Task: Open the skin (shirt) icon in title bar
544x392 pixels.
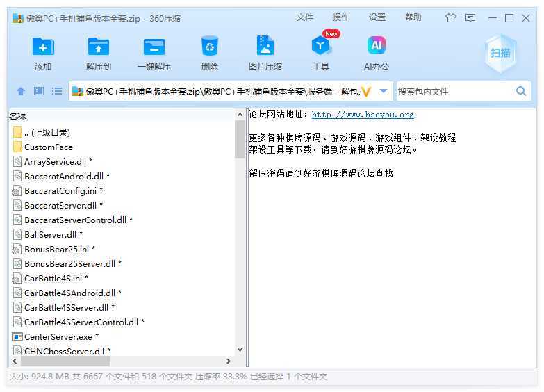Action: 452,18
